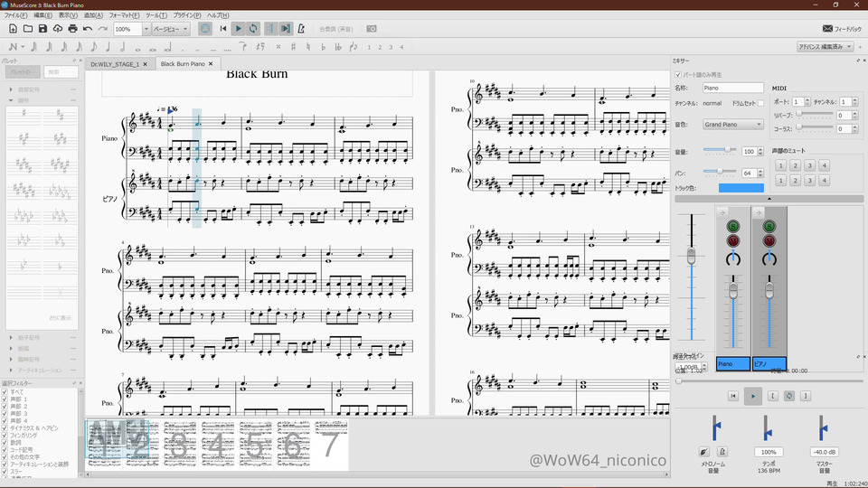This screenshot has width=868, height=488.
Task: Toggle pan score during playback icon
Action: tap(286, 29)
